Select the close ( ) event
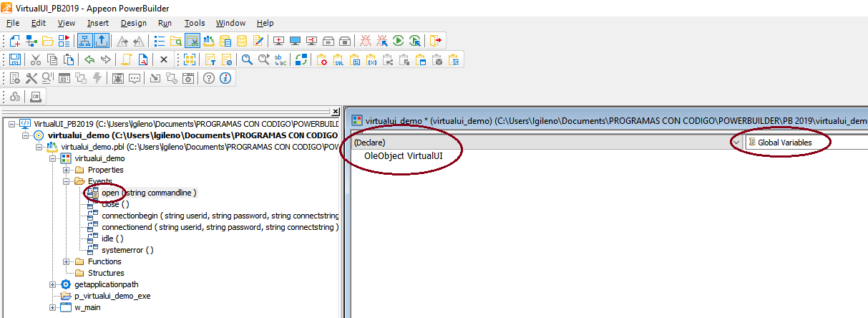Image resolution: width=868 pixels, height=318 pixels. (x=116, y=204)
